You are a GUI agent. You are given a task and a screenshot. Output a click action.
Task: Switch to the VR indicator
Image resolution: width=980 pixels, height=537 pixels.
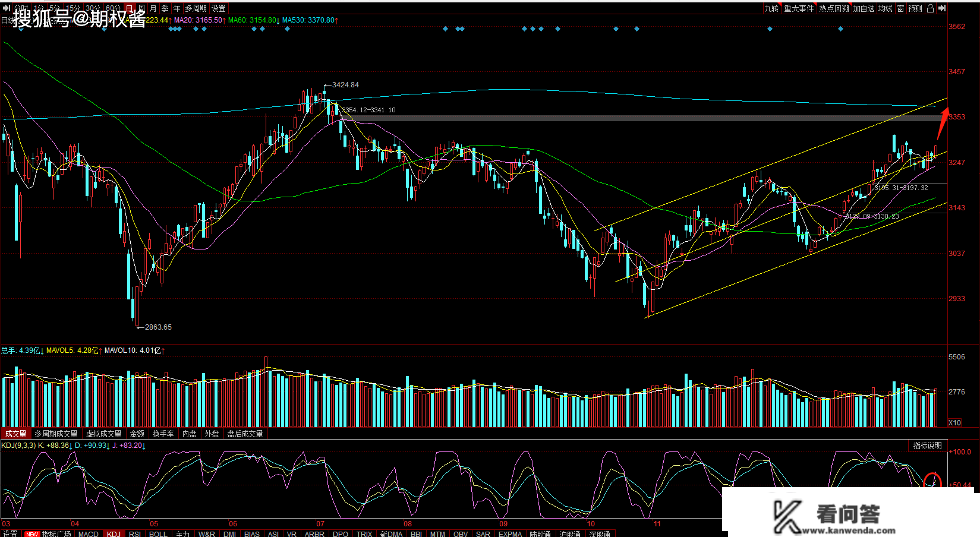[x=292, y=534]
